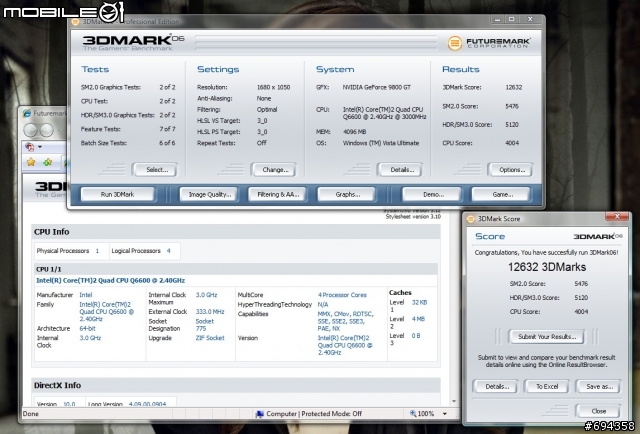Screen dimensions: 640x434
Task: Click Details... in 3DMark Score dialog
Action: pos(496,387)
